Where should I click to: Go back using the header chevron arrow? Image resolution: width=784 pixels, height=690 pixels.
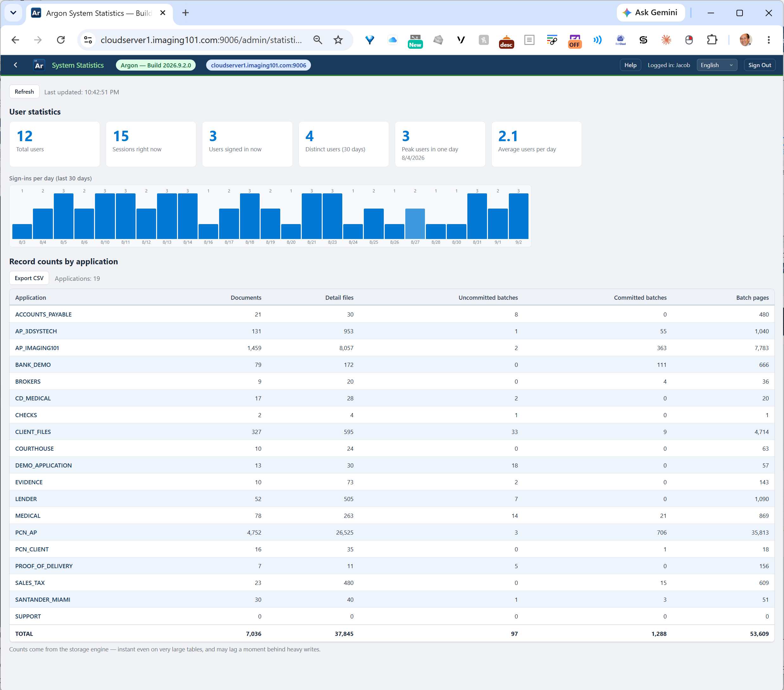(x=15, y=65)
